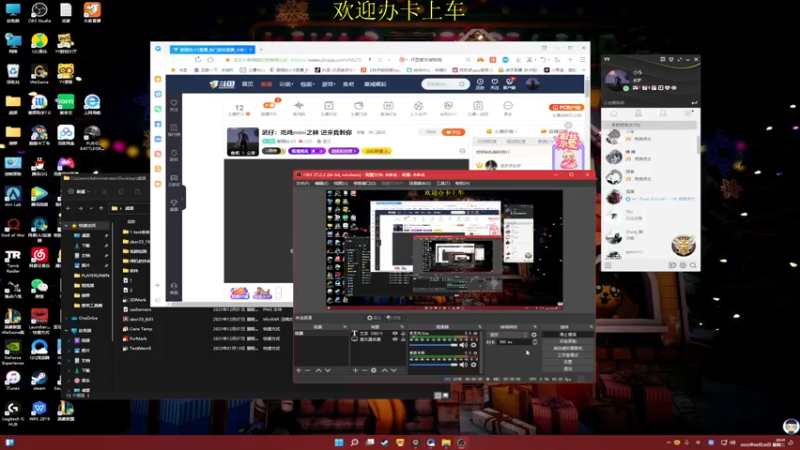Screen dimensions: 800x450
Task: Open OBS transition type dropdown
Action: coord(508,335)
